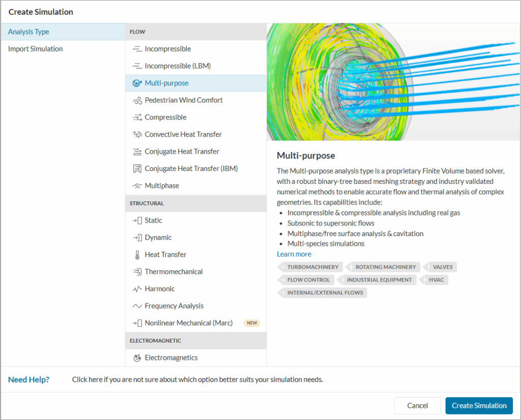Open the Learn more link
521x420 pixels.
(294, 254)
